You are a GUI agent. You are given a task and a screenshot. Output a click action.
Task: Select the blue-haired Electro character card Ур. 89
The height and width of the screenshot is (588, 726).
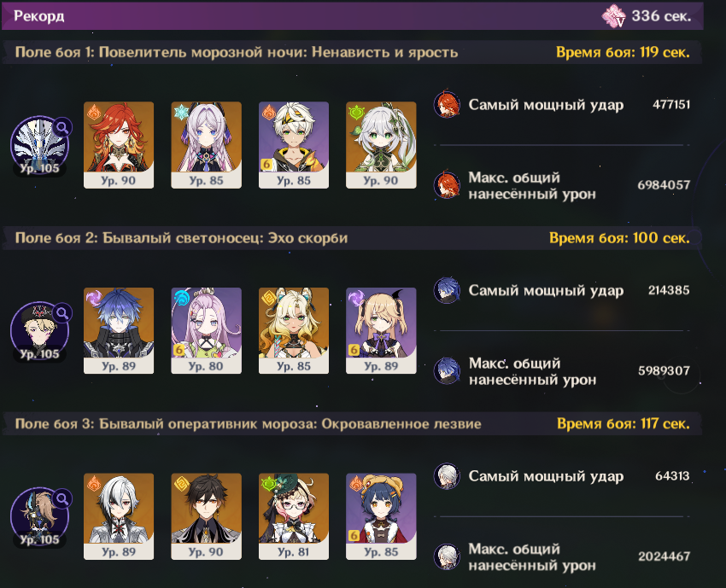point(119,330)
